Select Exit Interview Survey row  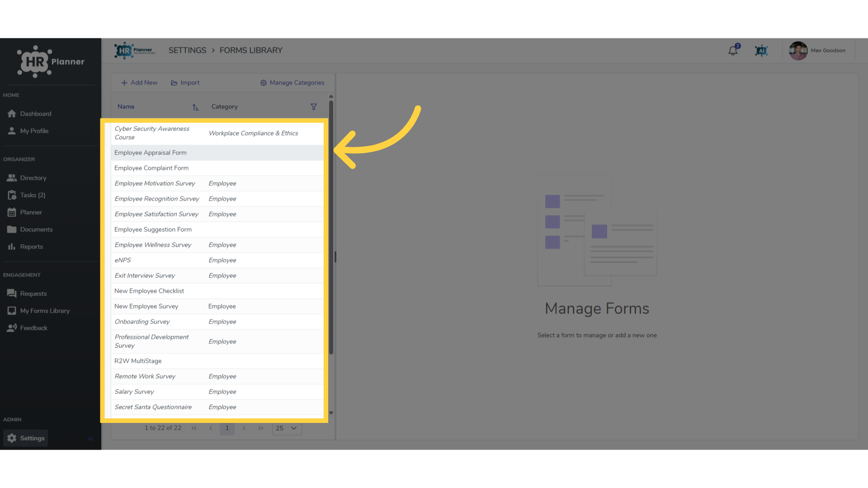tap(217, 276)
